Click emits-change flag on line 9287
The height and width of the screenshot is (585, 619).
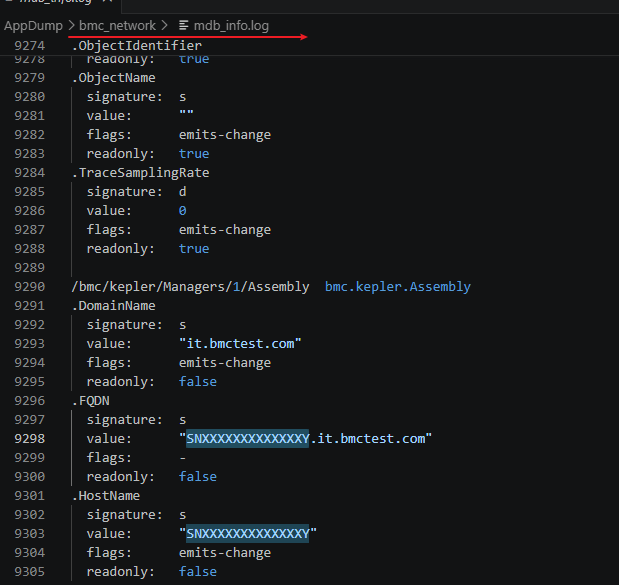pos(225,230)
